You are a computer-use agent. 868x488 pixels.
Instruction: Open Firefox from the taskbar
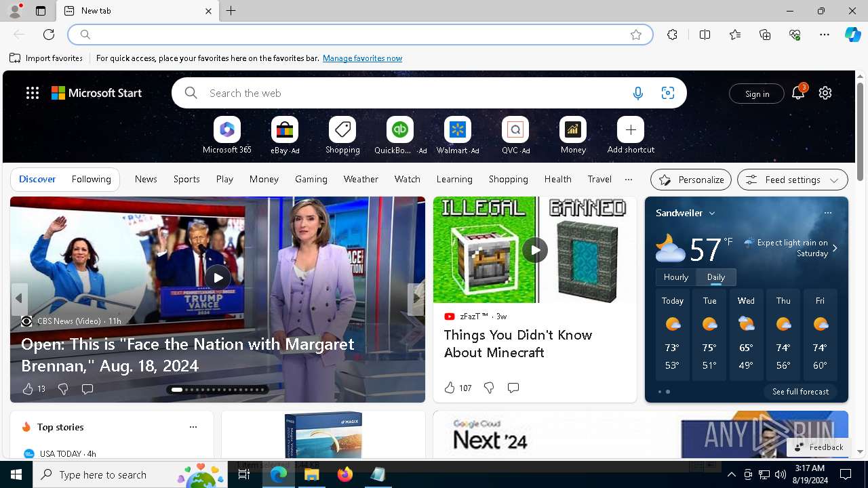[x=345, y=474]
